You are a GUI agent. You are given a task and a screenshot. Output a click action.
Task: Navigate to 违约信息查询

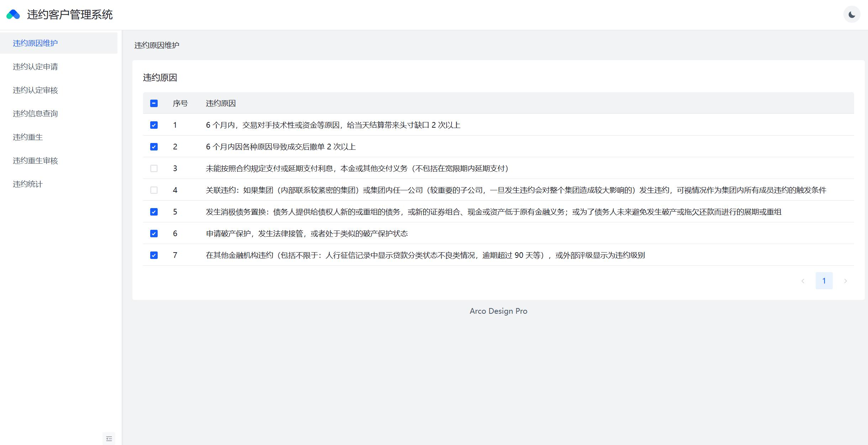click(35, 114)
